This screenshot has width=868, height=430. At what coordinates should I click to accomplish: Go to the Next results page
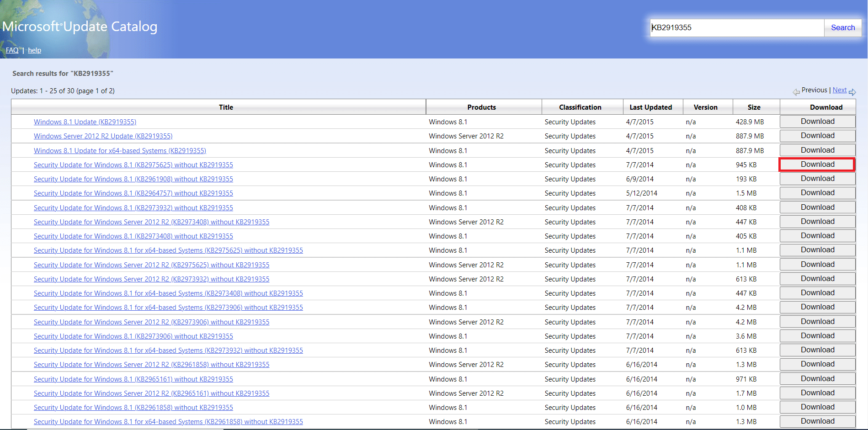[840, 90]
